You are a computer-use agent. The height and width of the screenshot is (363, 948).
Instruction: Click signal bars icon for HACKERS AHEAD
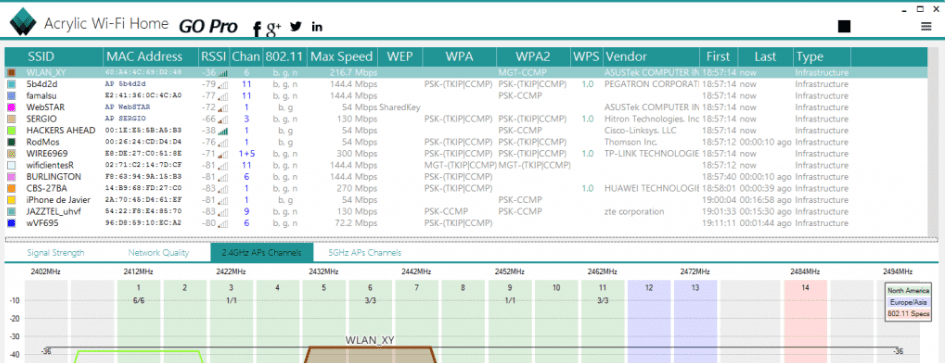pos(223,131)
